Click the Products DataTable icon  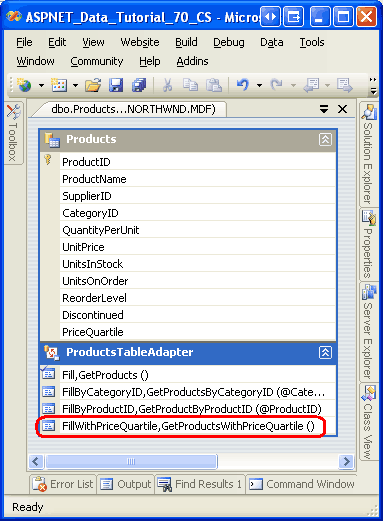pyautogui.click(x=52, y=140)
